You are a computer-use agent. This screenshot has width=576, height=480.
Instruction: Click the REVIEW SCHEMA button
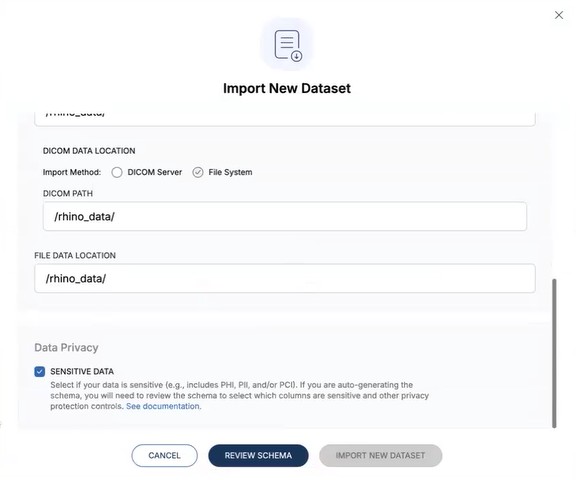click(258, 455)
